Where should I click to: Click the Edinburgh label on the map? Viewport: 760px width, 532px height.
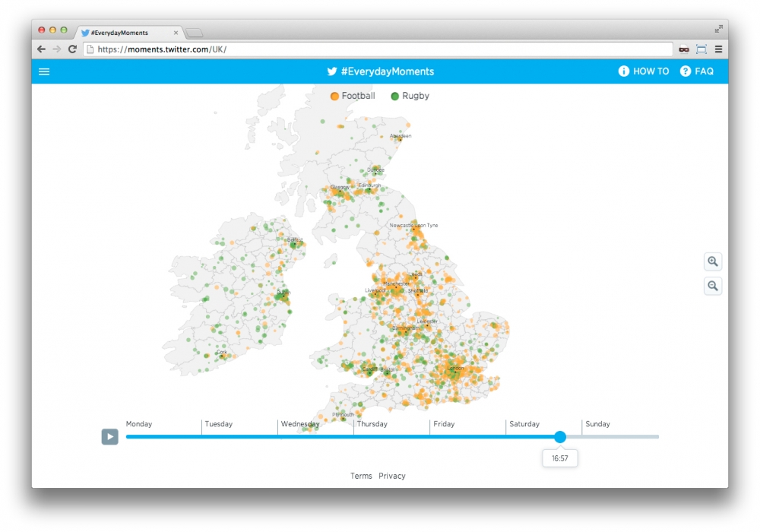point(369,185)
